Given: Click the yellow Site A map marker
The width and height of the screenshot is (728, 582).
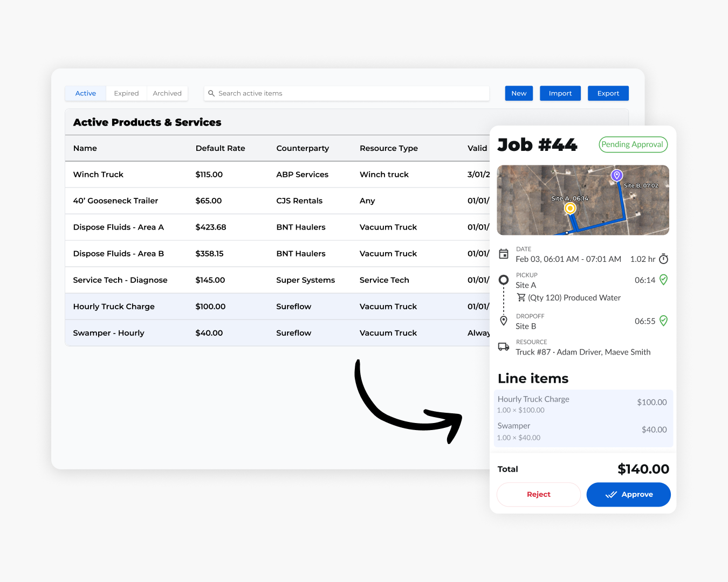Looking at the screenshot, I should pos(570,208).
